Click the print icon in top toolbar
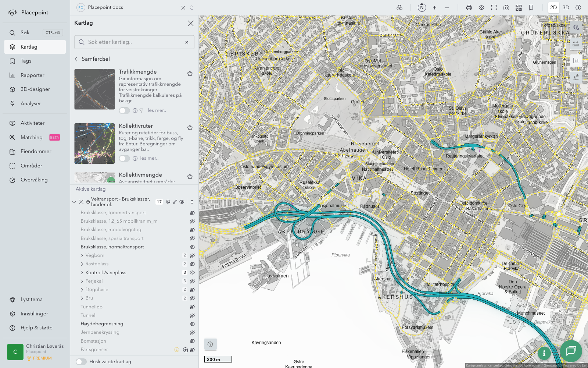 tap(469, 8)
